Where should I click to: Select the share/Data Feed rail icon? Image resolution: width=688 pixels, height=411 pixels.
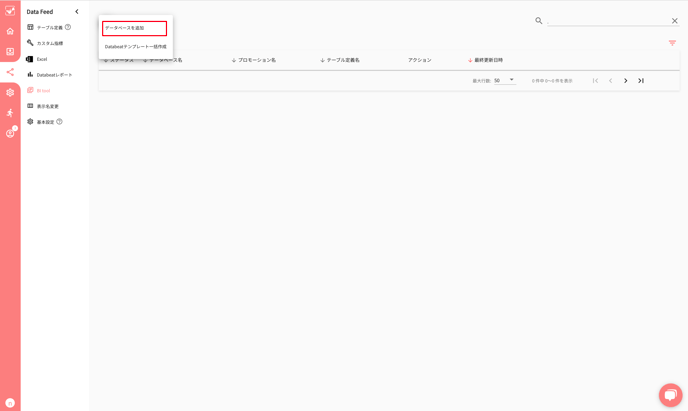pyautogui.click(x=10, y=72)
